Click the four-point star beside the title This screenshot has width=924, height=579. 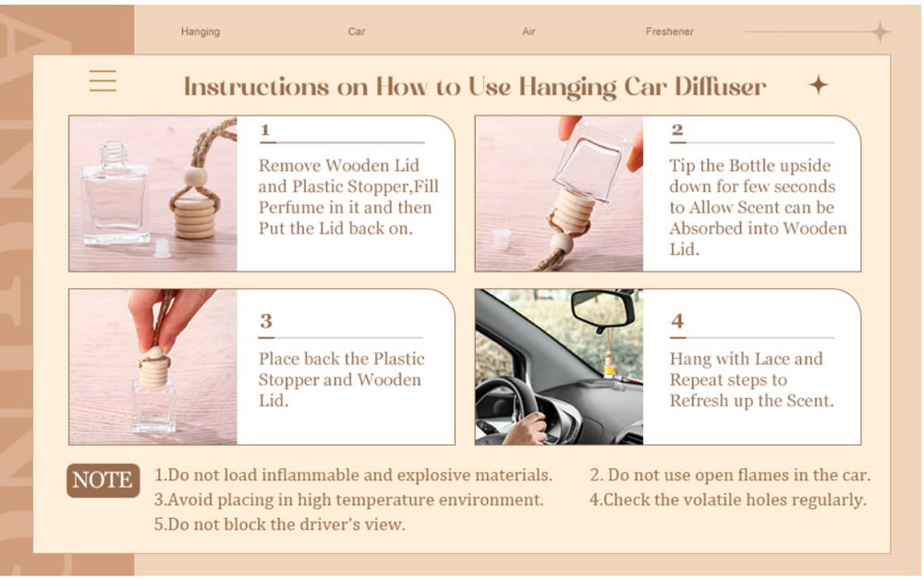(x=818, y=85)
